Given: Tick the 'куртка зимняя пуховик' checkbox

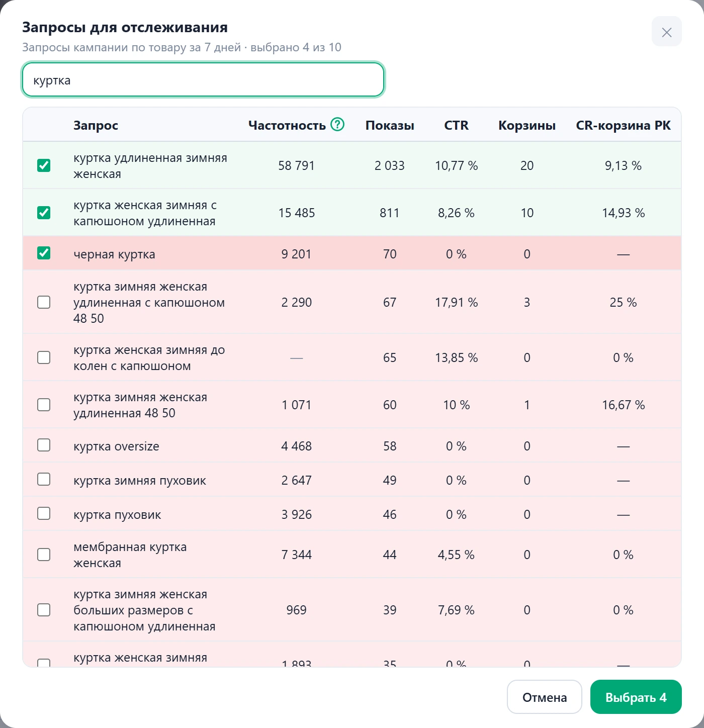Looking at the screenshot, I should [44, 479].
